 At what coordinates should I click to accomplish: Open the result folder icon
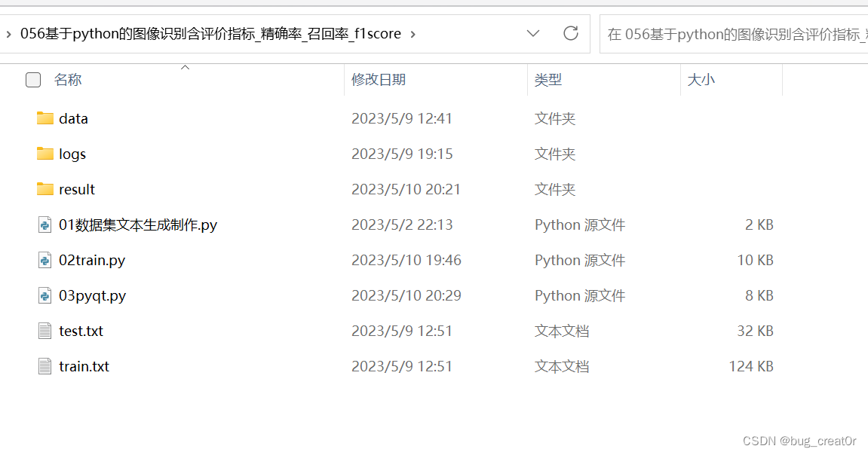click(44, 189)
